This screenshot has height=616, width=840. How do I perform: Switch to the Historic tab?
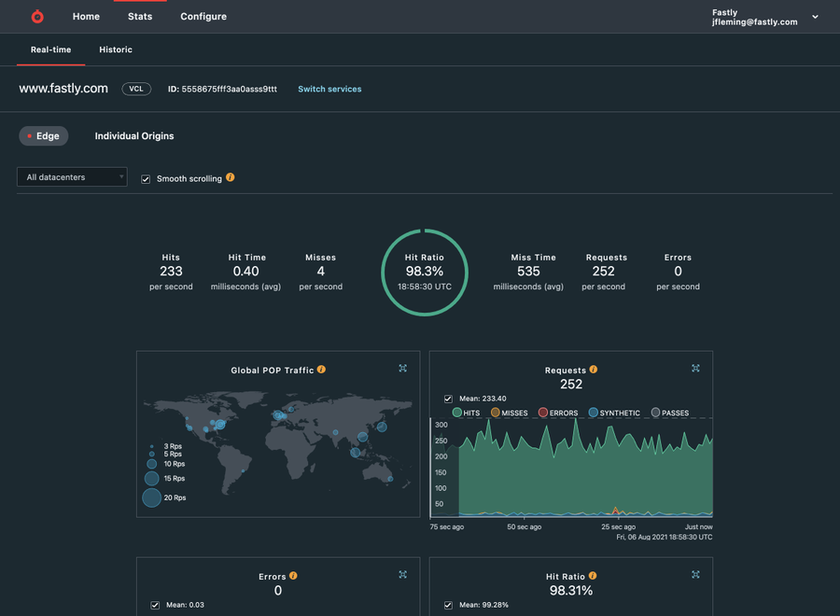click(116, 49)
